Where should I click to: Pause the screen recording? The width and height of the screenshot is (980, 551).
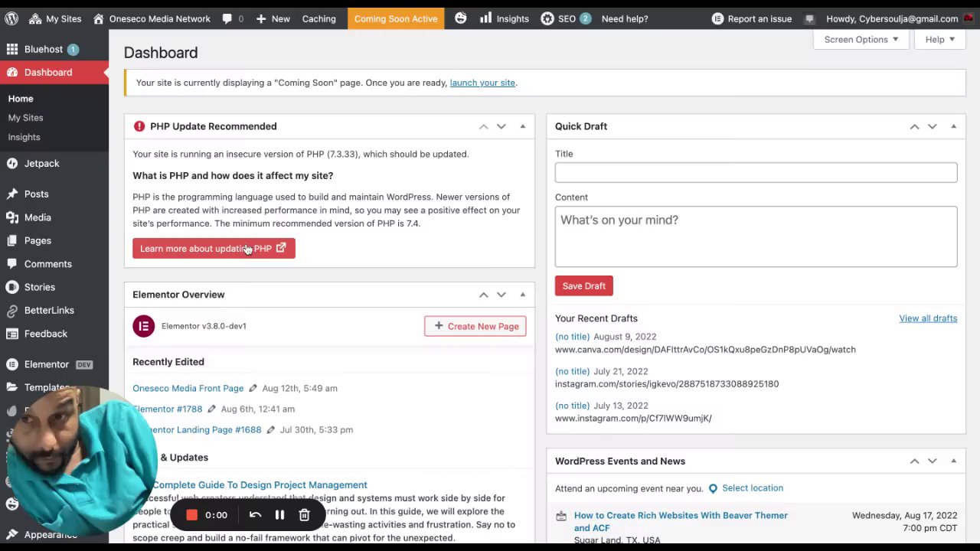[x=279, y=515]
